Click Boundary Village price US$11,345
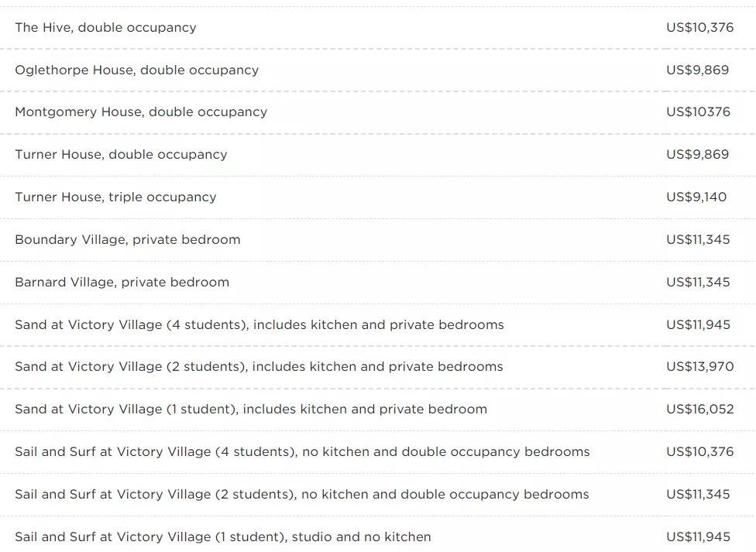The image size is (756, 552). point(699,239)
